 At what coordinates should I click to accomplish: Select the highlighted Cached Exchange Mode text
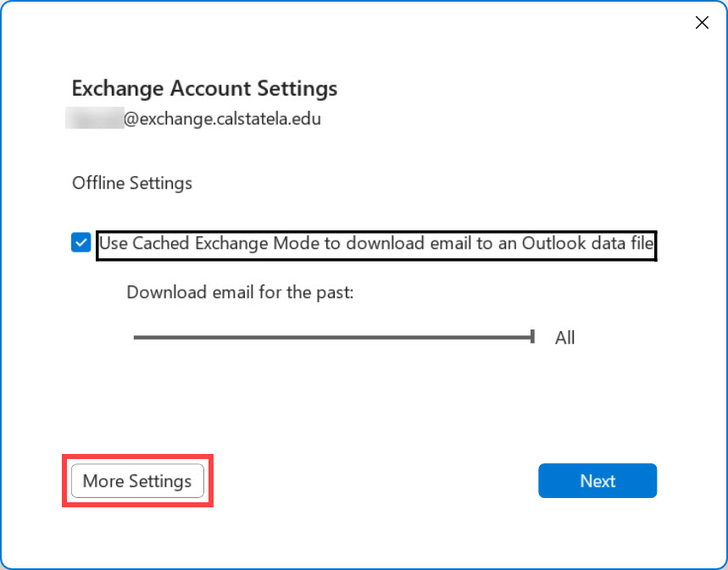point(376,245)
